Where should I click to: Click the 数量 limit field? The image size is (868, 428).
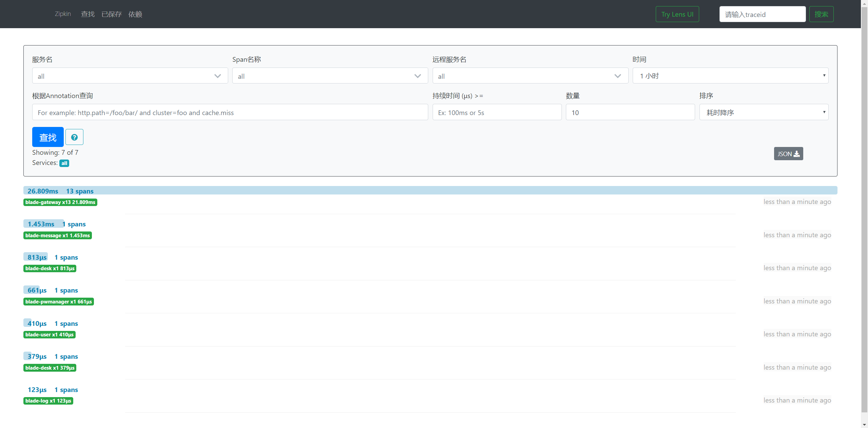(x=630, y=112)
